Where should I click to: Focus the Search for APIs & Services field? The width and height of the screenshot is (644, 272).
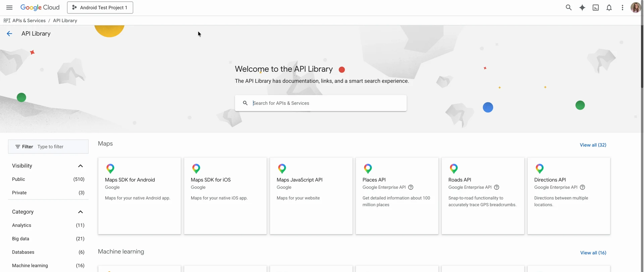point(321,103)
